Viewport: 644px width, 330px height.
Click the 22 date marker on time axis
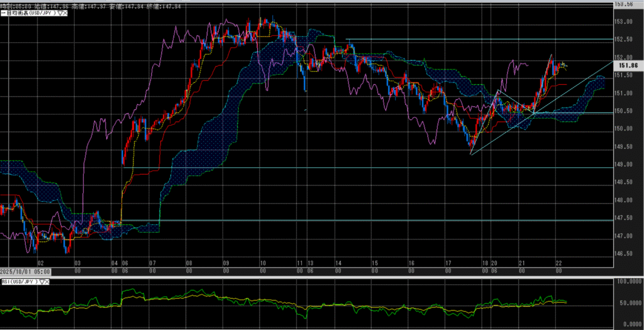pos(558,262)
